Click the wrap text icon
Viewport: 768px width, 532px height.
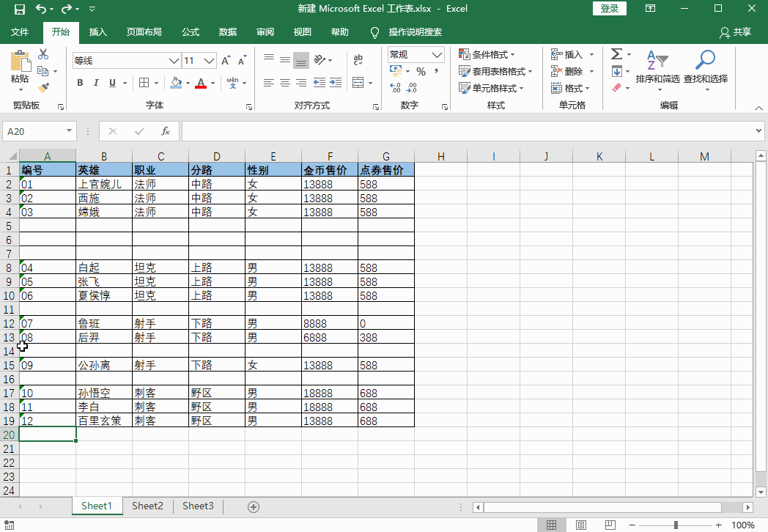[358, 60]
